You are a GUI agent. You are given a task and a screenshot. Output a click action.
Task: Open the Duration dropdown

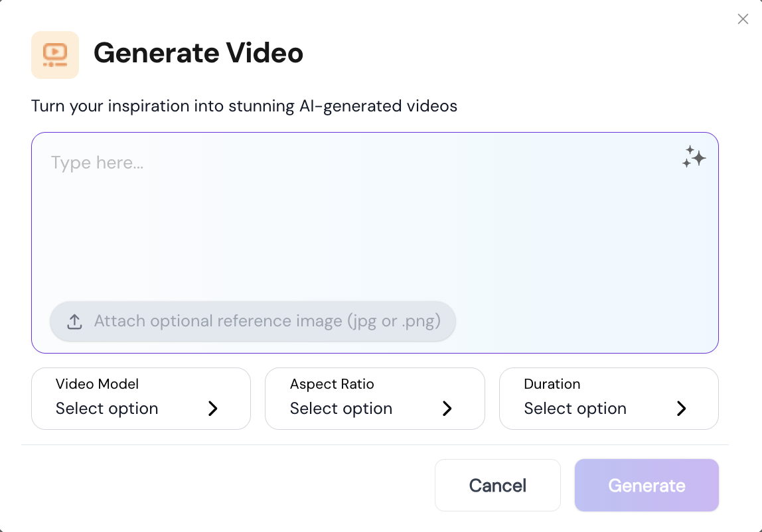tap(609, 399)
